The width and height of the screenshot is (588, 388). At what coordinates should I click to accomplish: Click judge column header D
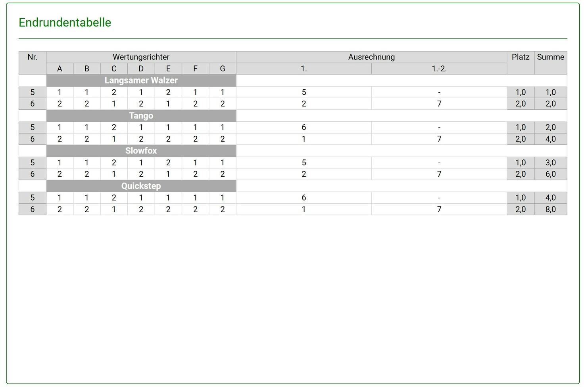(141, 69)
